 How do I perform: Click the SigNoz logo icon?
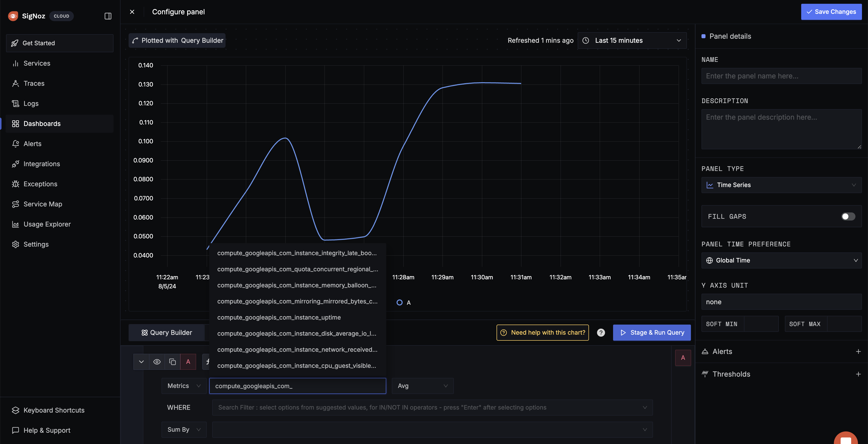point(13,16)
